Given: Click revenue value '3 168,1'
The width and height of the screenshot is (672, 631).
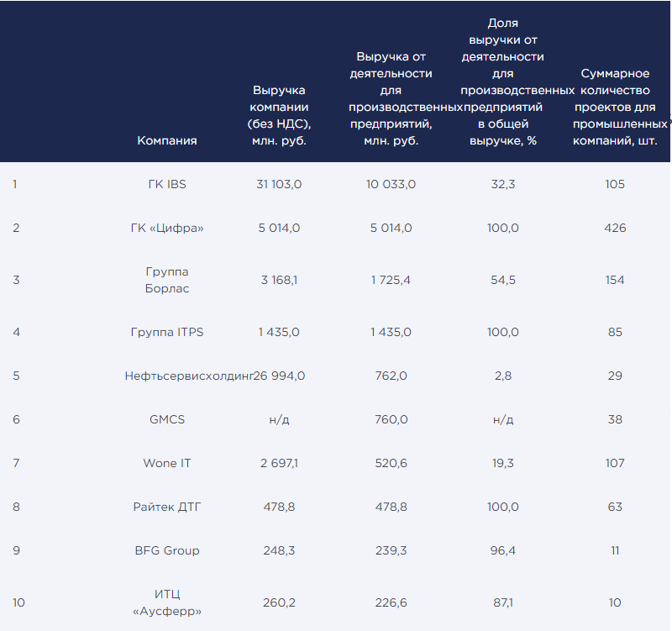Looking at the screenshot, I should click(x=279, y=281).
